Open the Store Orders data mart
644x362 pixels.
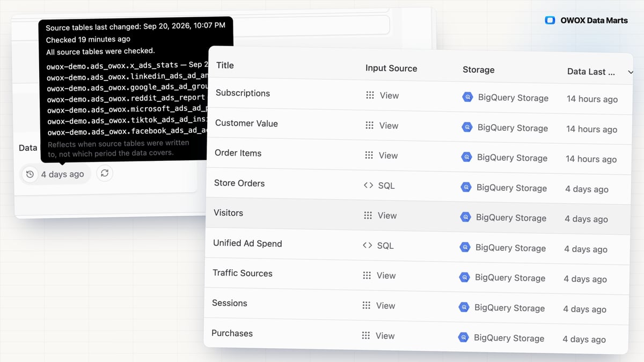click(x=239, y=183)
